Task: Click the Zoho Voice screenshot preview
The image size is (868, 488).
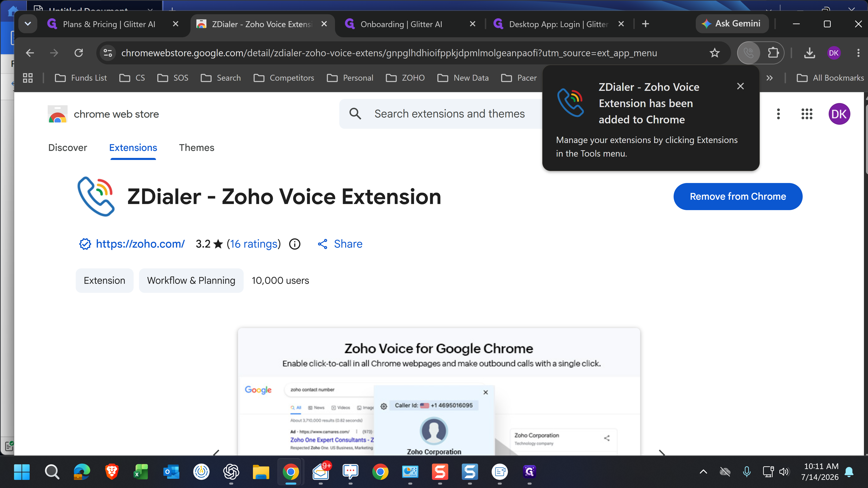Action: point(439,392)
